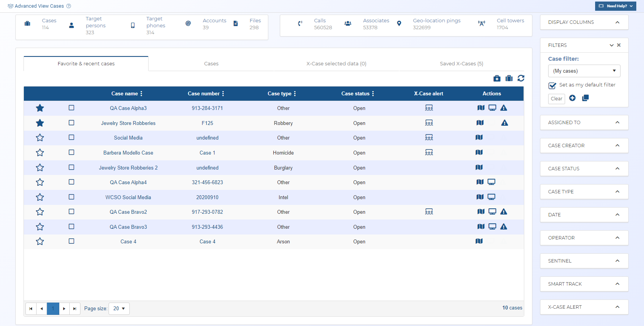Switch to the Cases tab
The image size is (644, 326).
tap(211, 64)
